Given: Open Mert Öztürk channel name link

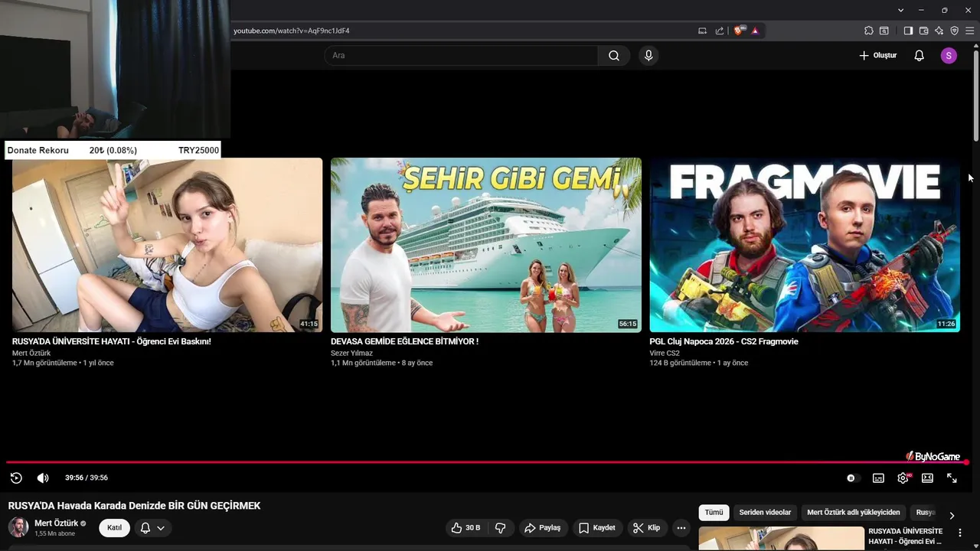Looking at the screenshot, I should tap(56, 523).
